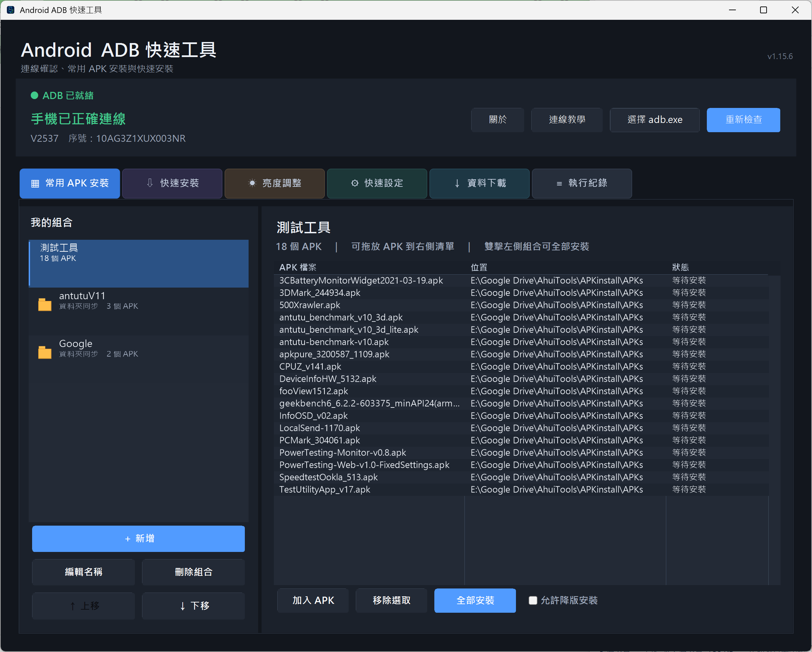Select DeviceInfoHW_5132.apk row
The height and width of the screenshot is (652, 812).
click(x=521, y=379)
